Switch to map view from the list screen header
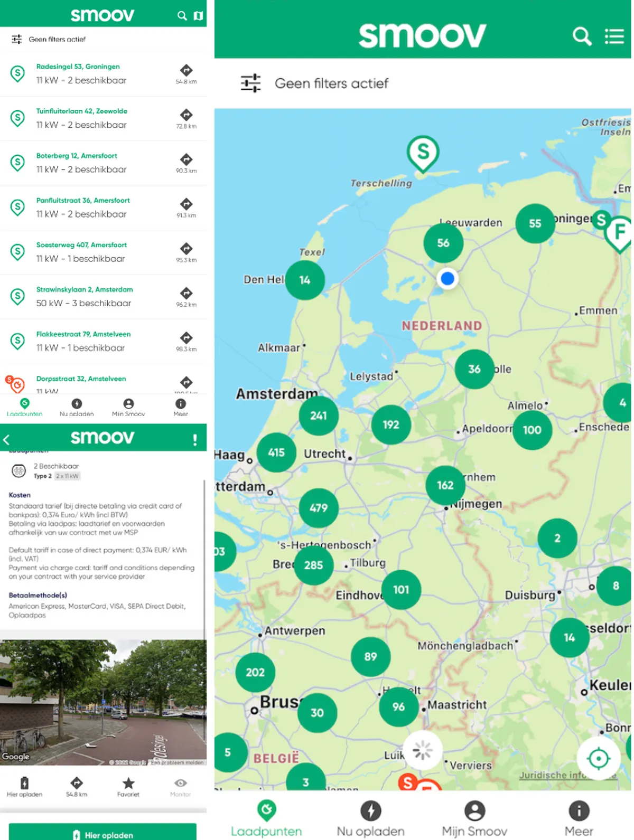This screenshot has height=840, width=634. click(x=198, y=15)
